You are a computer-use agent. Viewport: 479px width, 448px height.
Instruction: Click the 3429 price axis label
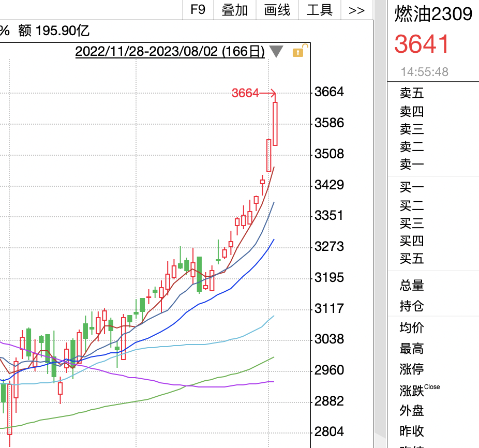click(329, 185)
